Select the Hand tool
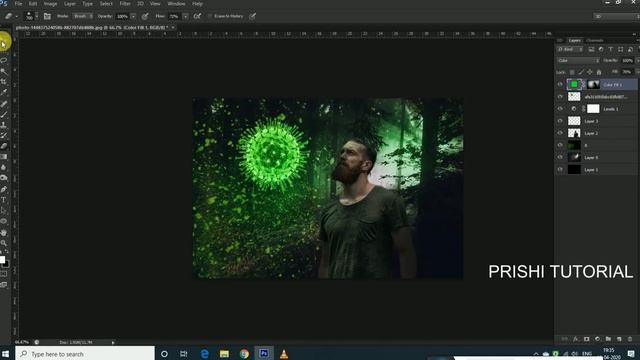 4,233
